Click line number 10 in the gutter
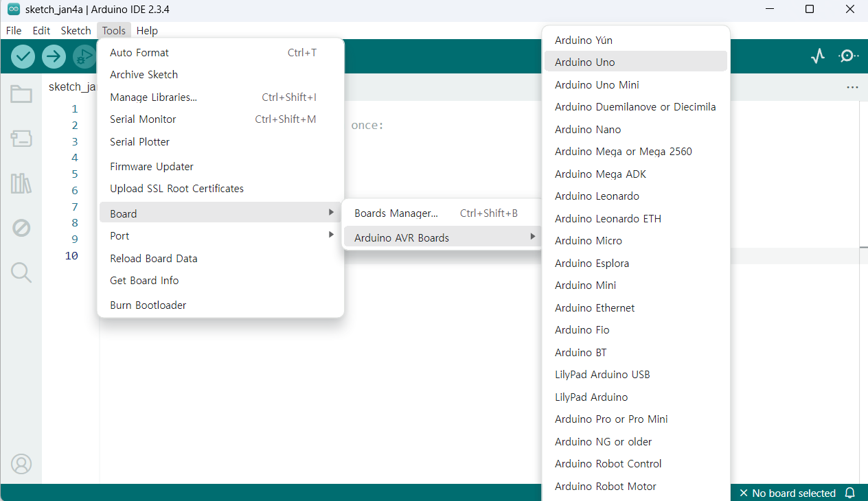 pyautogui.click(x=71, y=255)
